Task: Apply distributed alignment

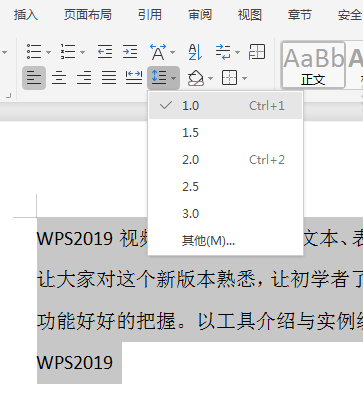Action: (134, 78)
